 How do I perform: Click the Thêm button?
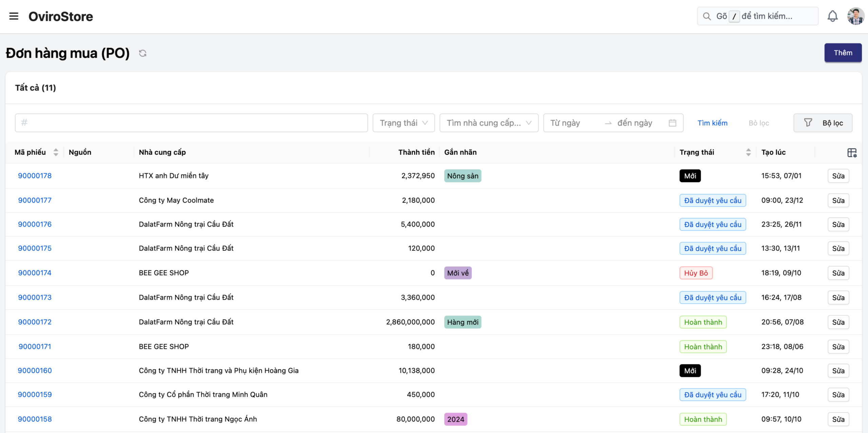843,53
